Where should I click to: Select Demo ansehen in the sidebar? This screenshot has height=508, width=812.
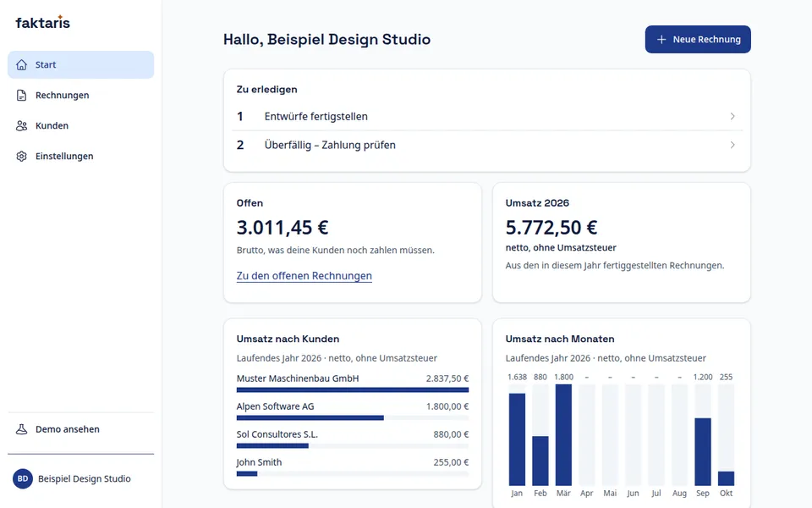point(81,429)
